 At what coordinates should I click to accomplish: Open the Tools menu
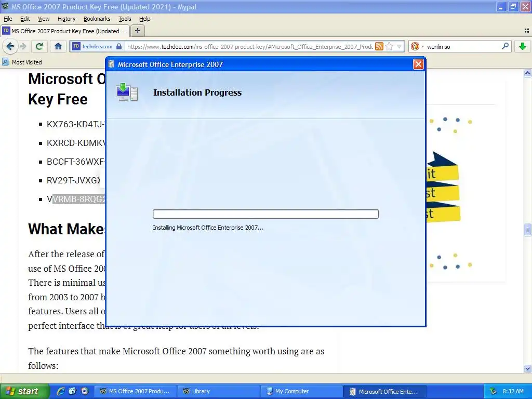125,19
